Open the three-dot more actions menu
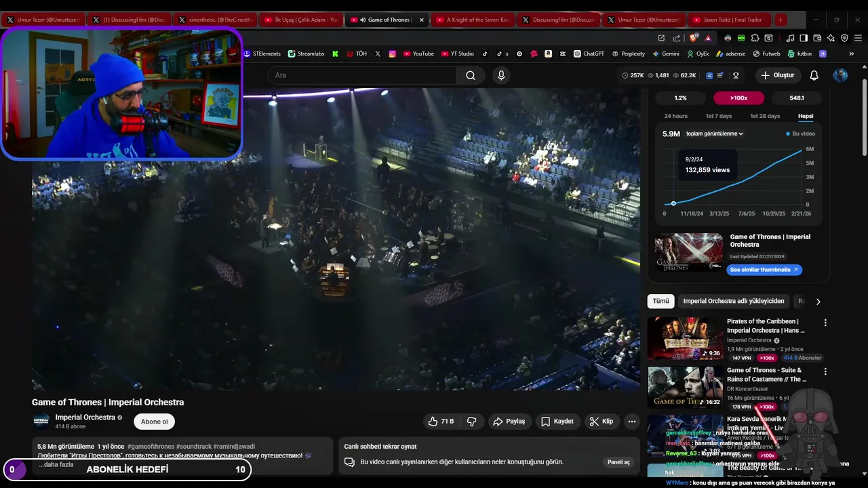Image resolution: width=868 pixels, height=488 pixels. [631, 422]
